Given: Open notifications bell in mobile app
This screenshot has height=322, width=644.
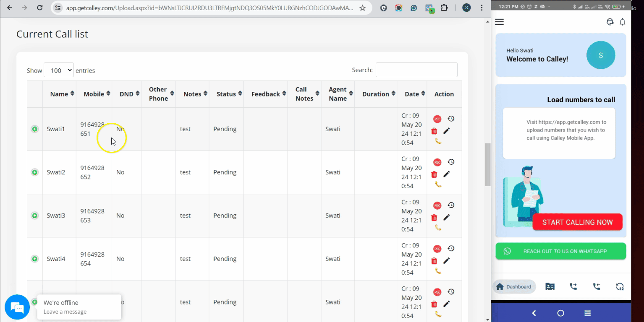Looking at the screenshot, I should coord(623,22).
